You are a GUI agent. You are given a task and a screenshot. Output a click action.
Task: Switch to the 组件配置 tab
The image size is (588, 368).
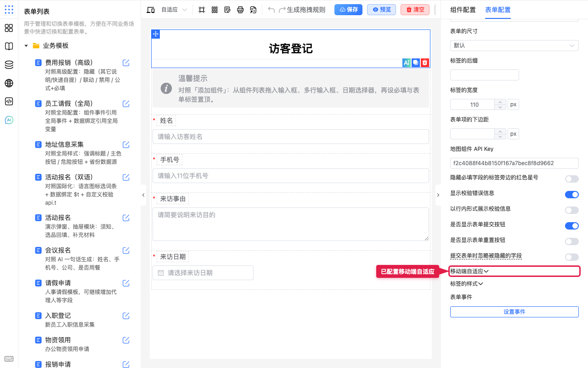pos(463,10)
